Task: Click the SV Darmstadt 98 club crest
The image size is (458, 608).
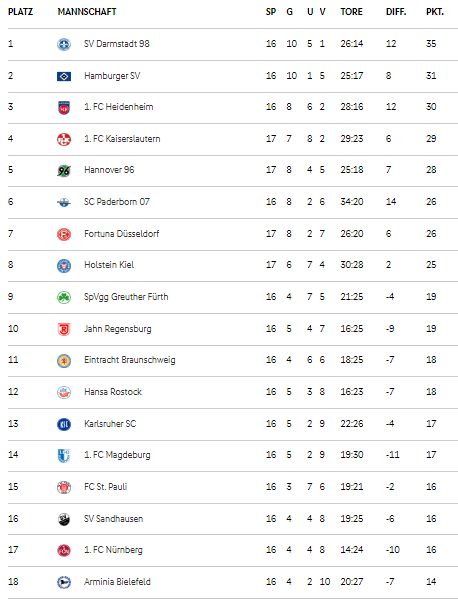Action: click(x=64, y=44)
